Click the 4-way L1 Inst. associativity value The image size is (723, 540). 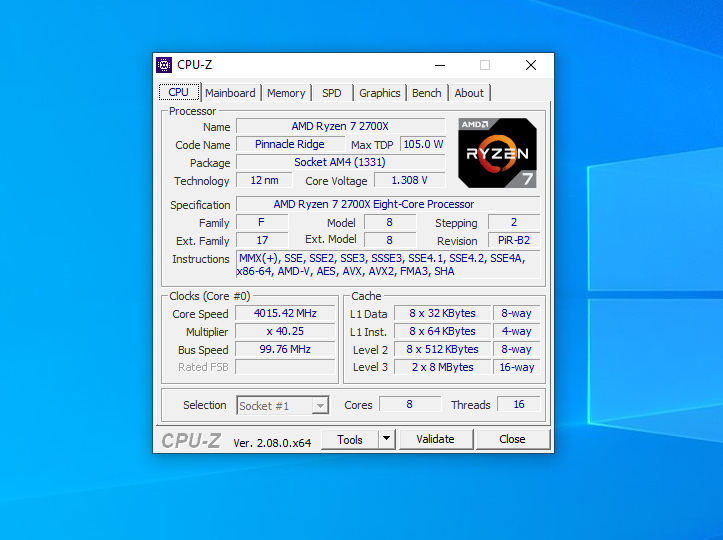(516, 331)
